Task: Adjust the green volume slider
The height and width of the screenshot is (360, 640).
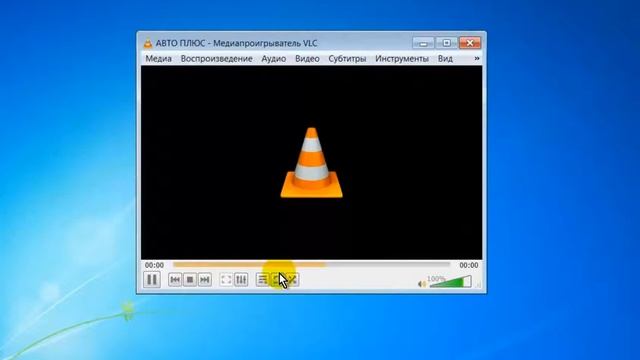Action: 451,282
